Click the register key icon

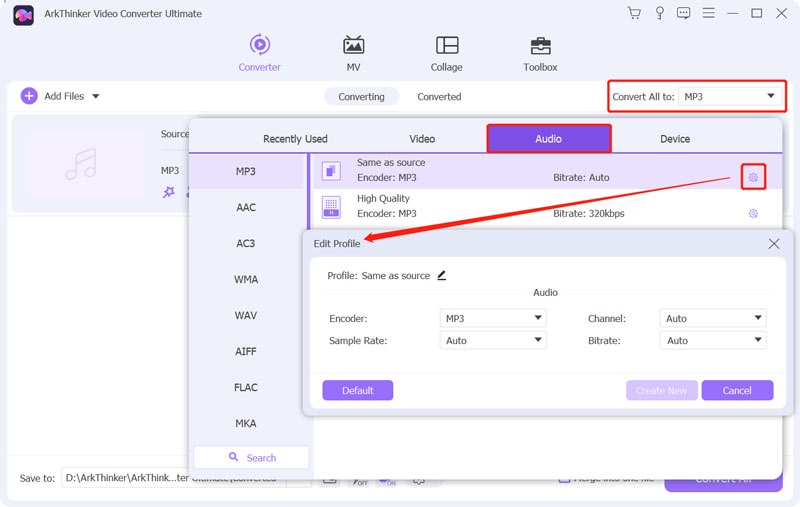point(659,13)
